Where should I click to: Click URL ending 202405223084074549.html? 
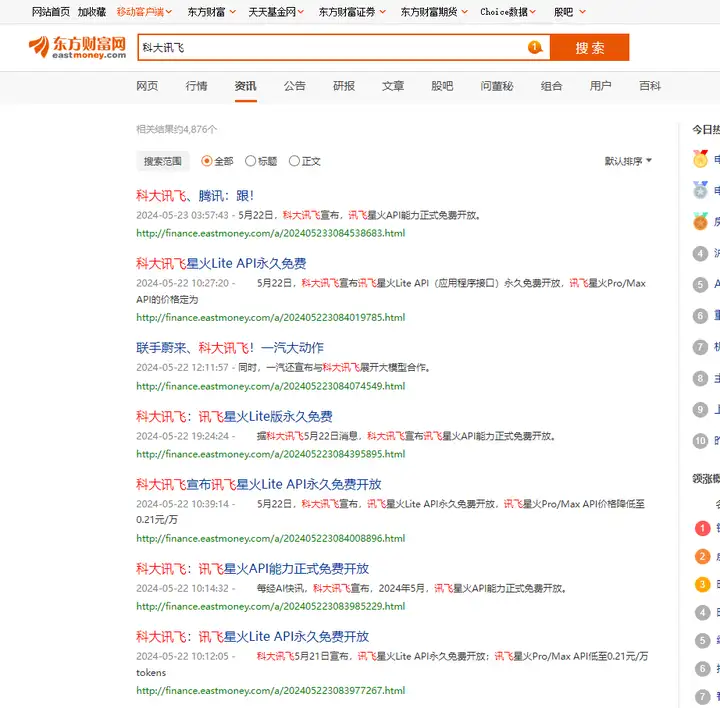pyautogui.click(x=271, y=386)
